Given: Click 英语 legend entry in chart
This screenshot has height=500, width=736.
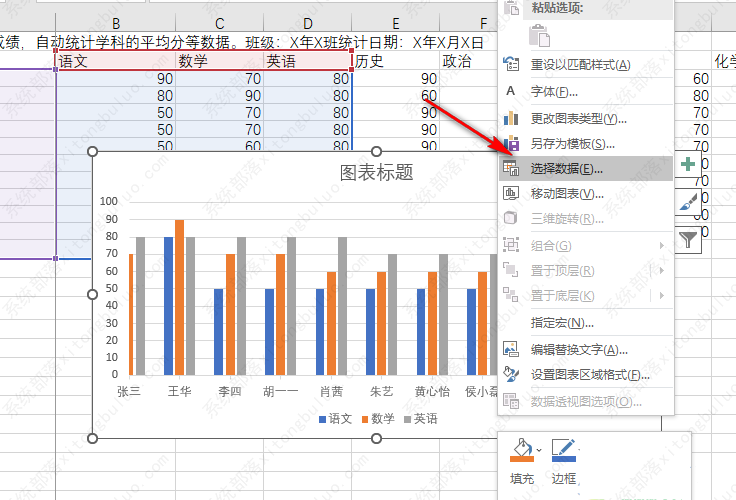Looking at the screenshot, I should coord(421,419).
